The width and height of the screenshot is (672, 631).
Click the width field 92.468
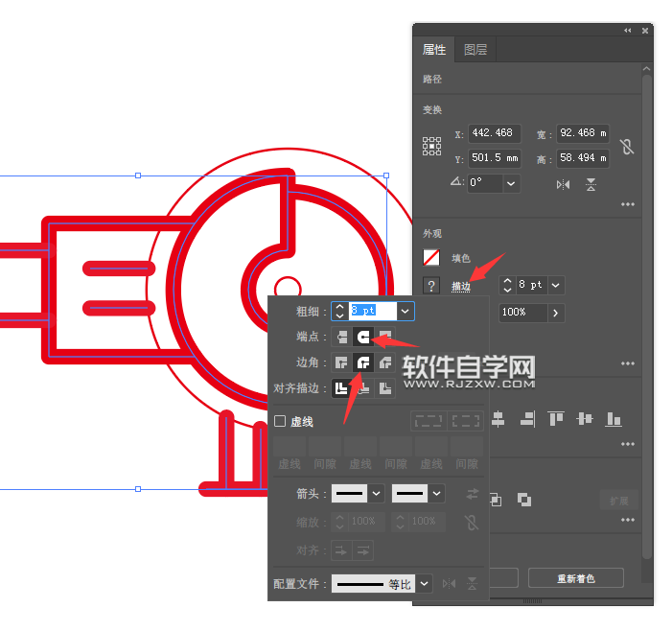pyautogui.click(x=583, y=133)
